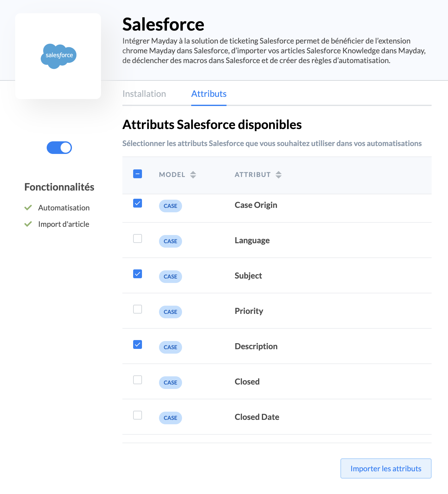Sort the table by Model column
448x494 pixels.
click(x=193, y=175)
